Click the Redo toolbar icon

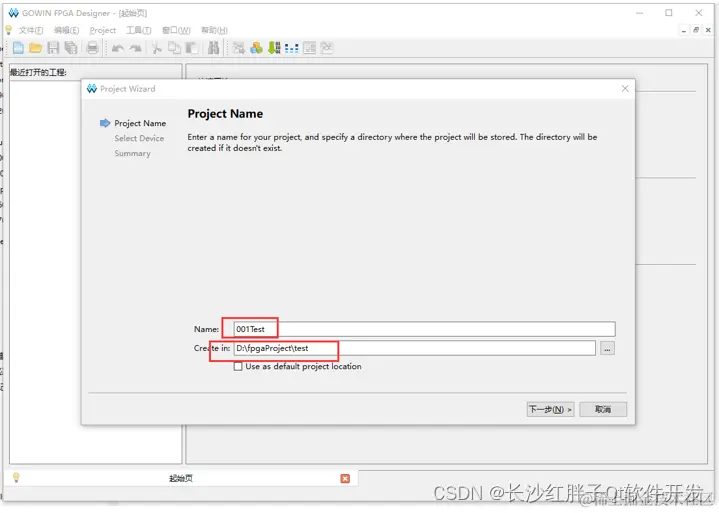click(x=135, y=48)
